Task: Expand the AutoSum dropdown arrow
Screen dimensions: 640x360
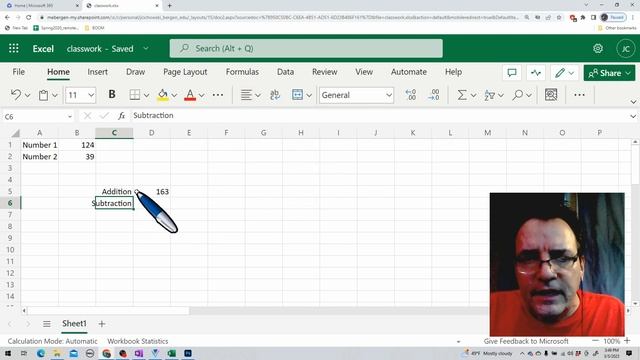Action: (473, 96)
